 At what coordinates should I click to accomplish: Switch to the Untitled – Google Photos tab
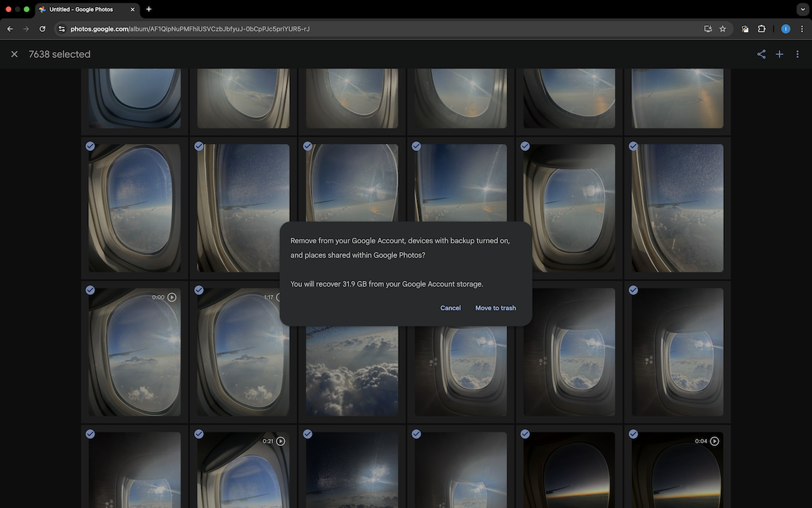85,9
